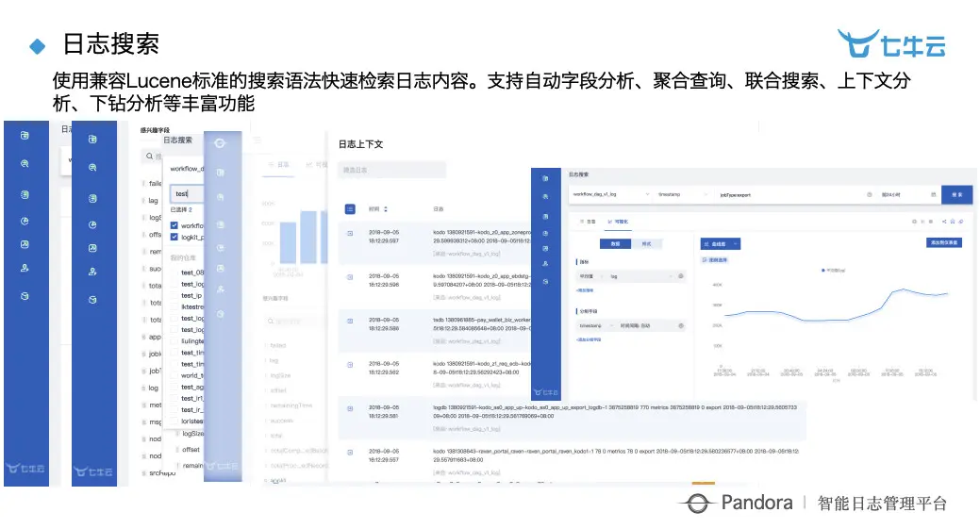Open the calendar icon beside the time range

[x=934, y=195]
